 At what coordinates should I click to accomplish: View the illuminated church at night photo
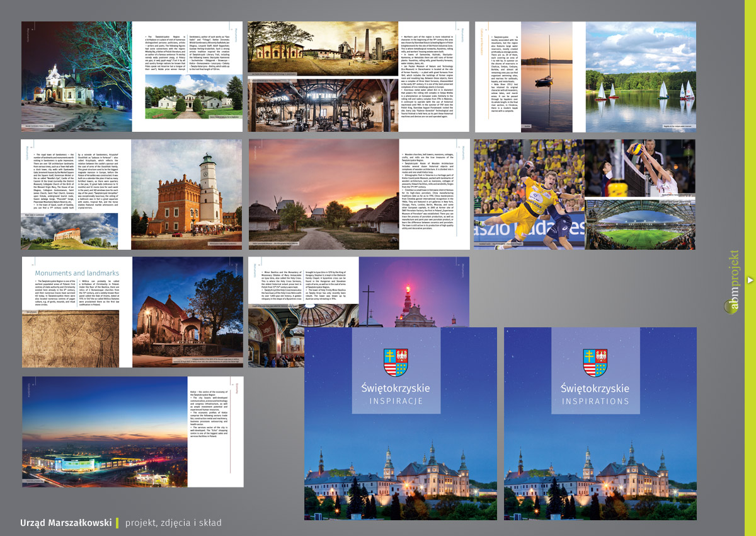click(77, 76)
